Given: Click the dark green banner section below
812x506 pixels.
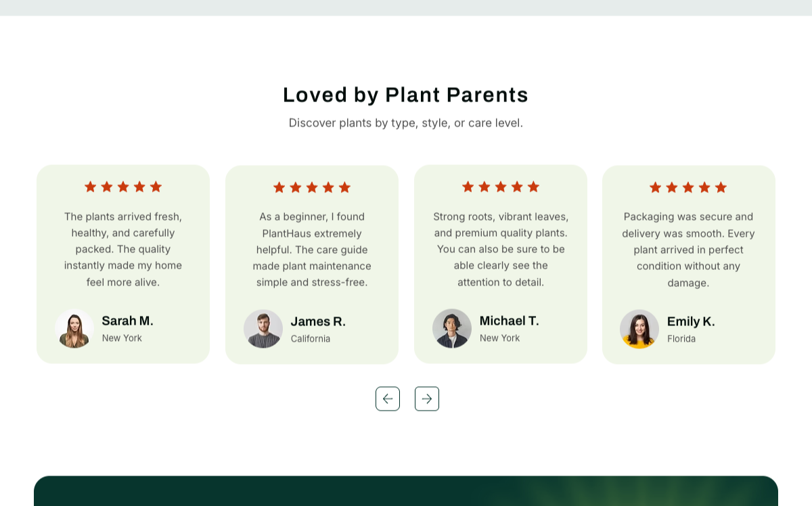Looking at the screenshot, I should [406, 491].
